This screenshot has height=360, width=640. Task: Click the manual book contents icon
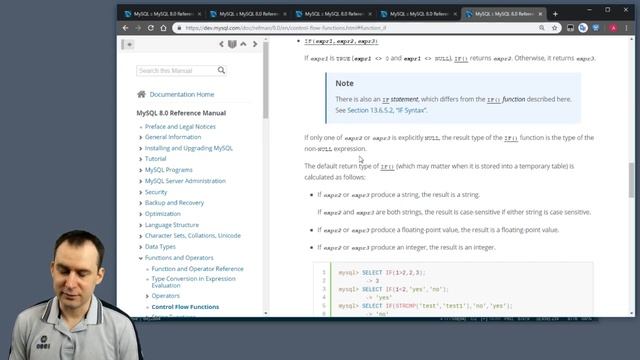click(x=232, y=44)
